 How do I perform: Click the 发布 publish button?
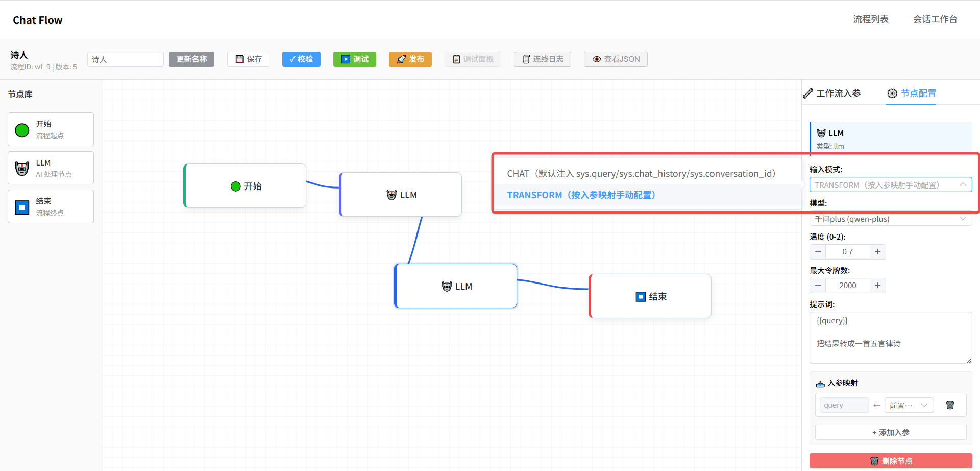(410, 59)
